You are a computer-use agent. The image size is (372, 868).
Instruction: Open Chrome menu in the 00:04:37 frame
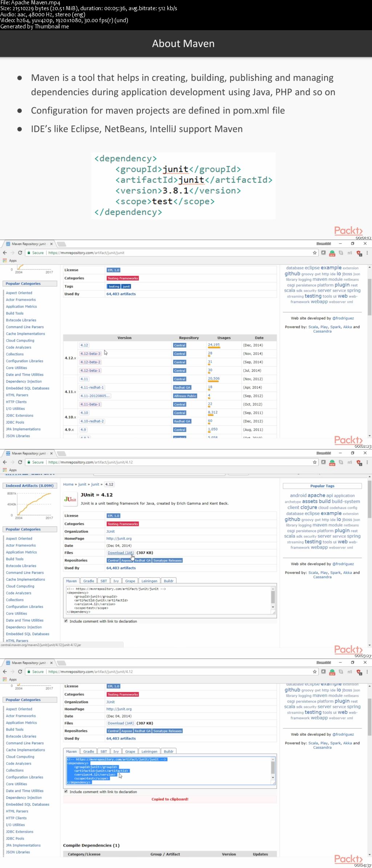[x=367, y=672]
